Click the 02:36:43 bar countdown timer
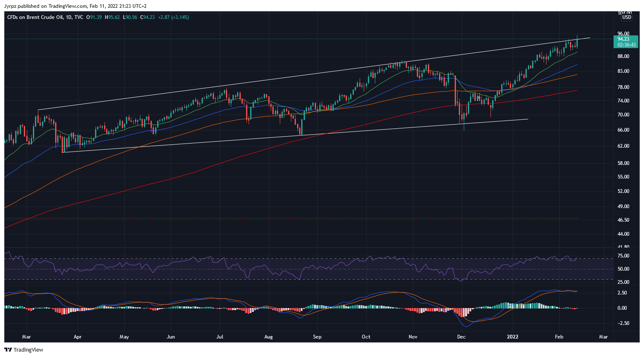Viewport: 644px width, 357px height. (x=626, y=45)
